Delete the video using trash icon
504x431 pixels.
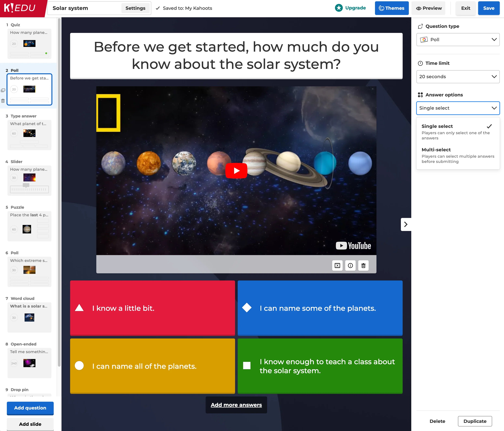(x=363, y=265)
